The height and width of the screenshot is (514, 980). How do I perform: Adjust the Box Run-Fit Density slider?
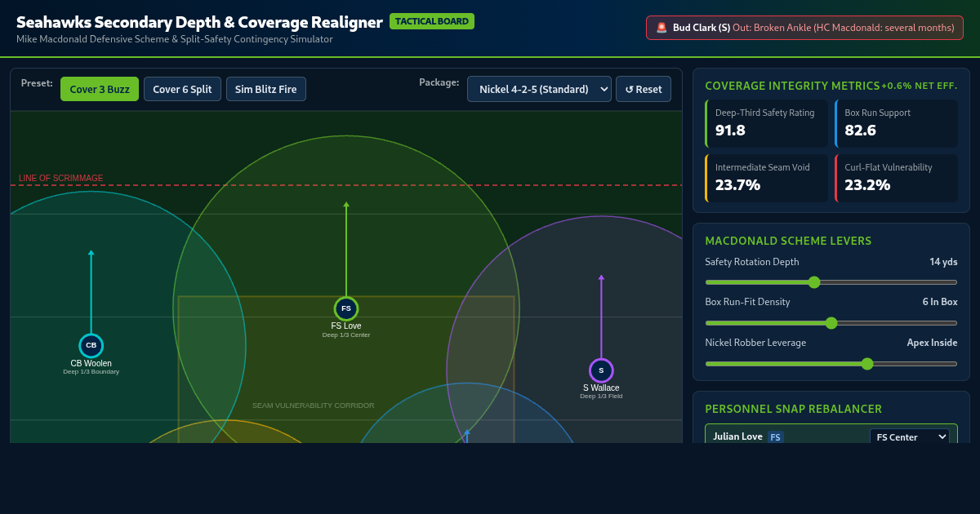831,322
